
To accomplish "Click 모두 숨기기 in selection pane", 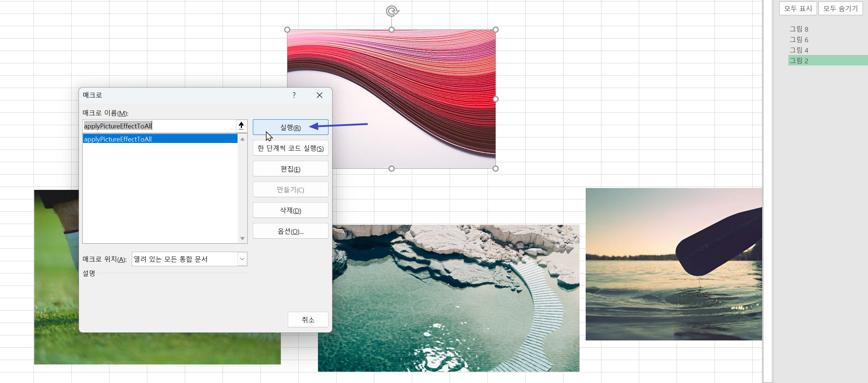I will [x=840, y=8].
